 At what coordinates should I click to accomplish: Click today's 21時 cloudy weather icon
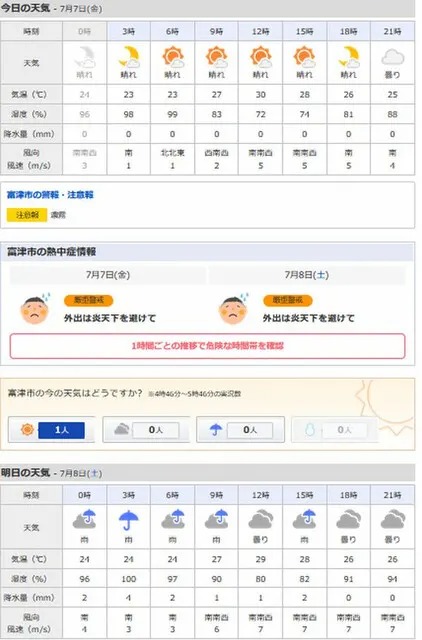(x=393, y=57)
